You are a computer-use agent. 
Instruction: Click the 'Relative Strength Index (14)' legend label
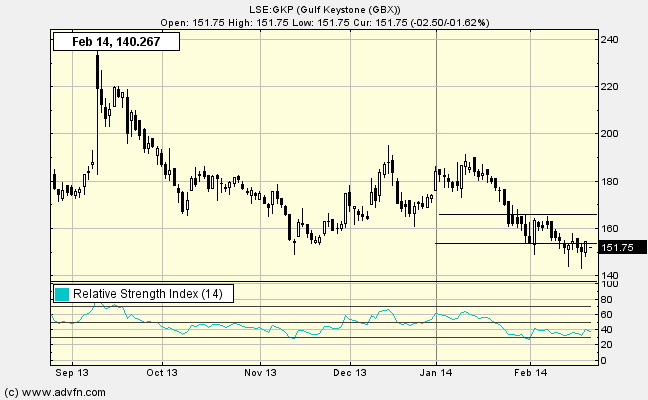[148, 294]
